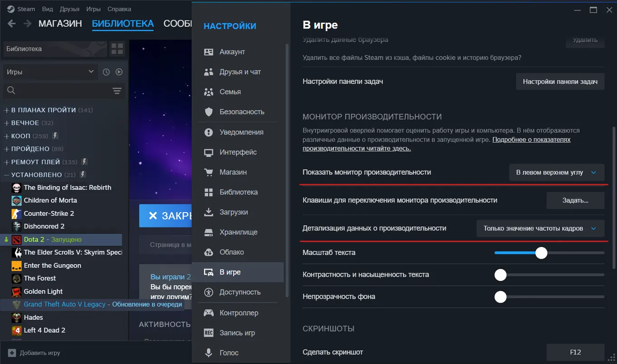Open the Игры menu in menu bar

pyautogui.click(x=93, y=9)
